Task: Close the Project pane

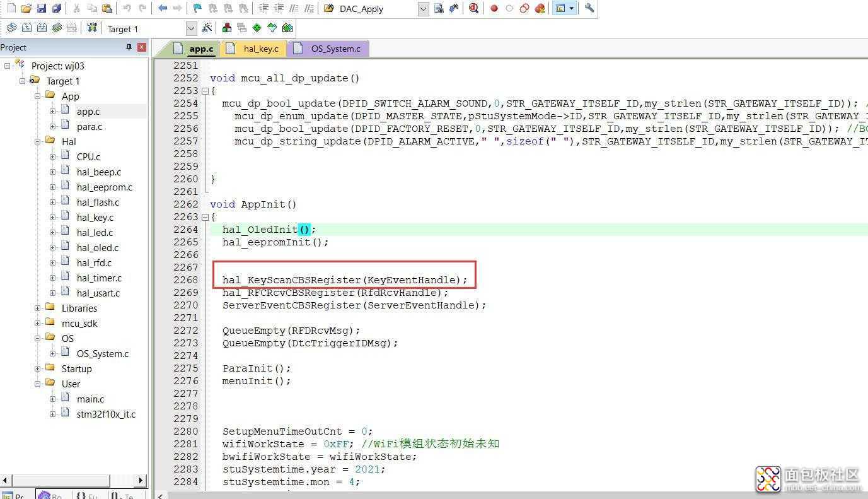Action: click(x=142, y=47)
